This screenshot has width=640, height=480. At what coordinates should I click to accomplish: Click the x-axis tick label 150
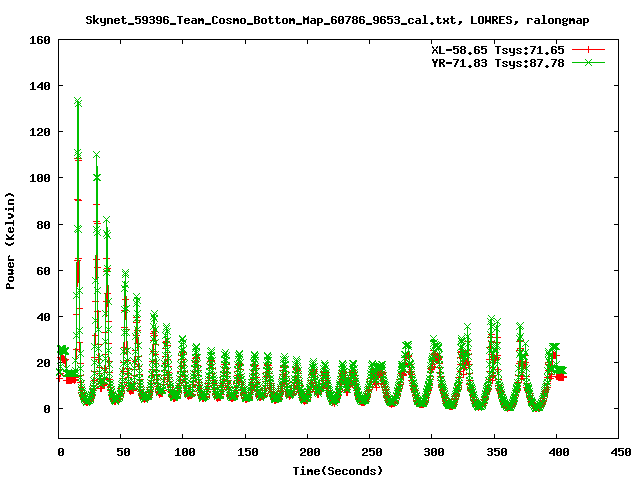click(247, 452)
